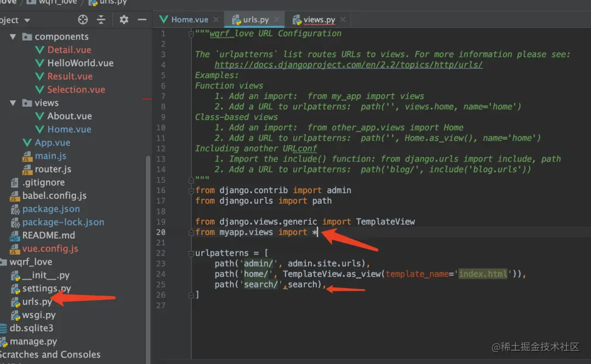Screen dimensions: 591x364
Task: Select router.js file
Action: 53,169
